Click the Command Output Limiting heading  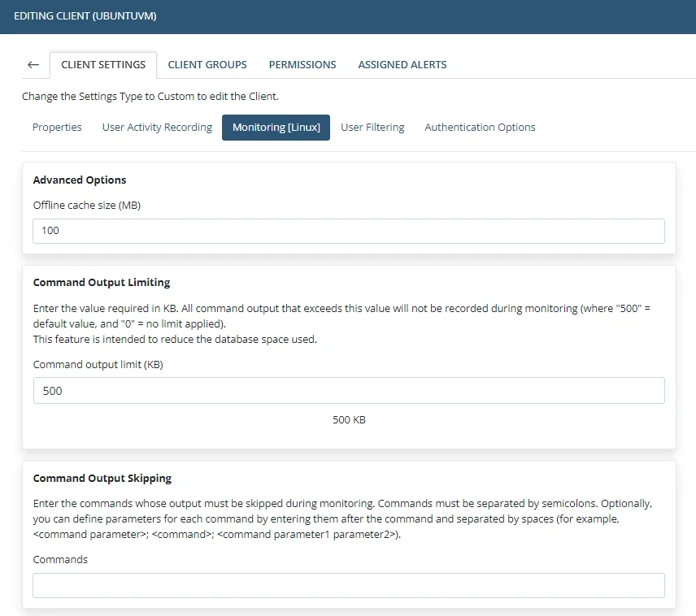click(x=102, y=283)
